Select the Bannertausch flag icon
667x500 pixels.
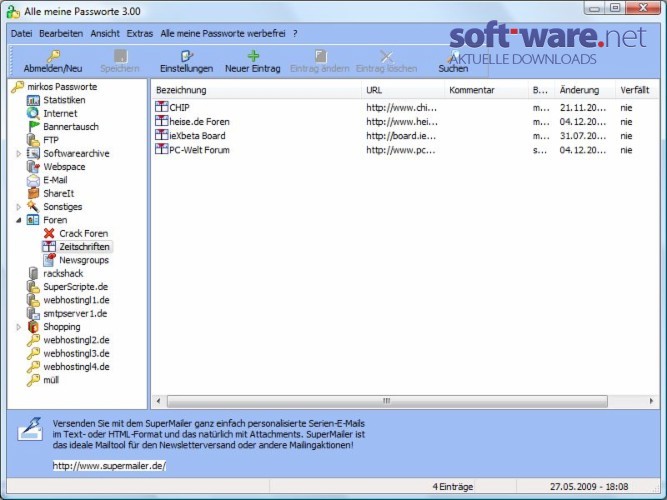pyautogui.click(x=33, y=127)
